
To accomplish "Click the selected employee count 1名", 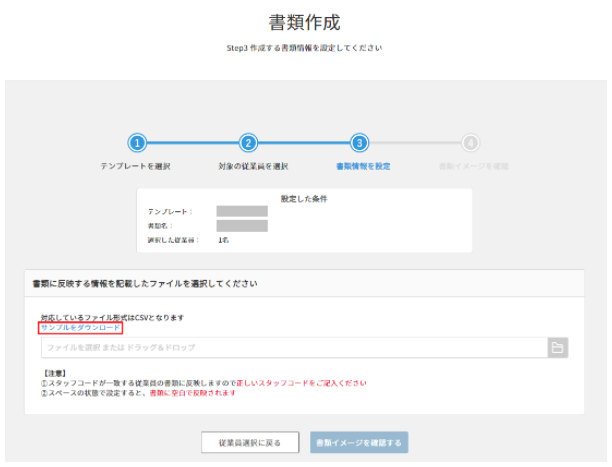I will pos(224,241).
